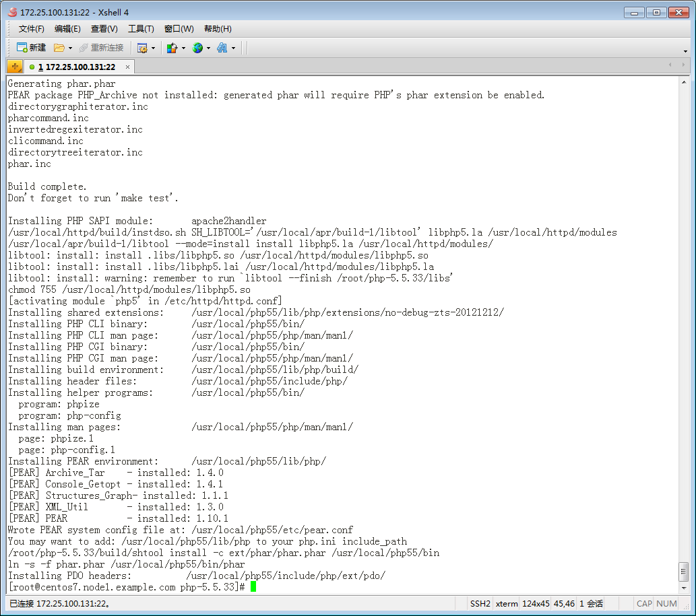
Task: Close the 172.25.100.131:22 tab
Action: [x=127, y=67]
